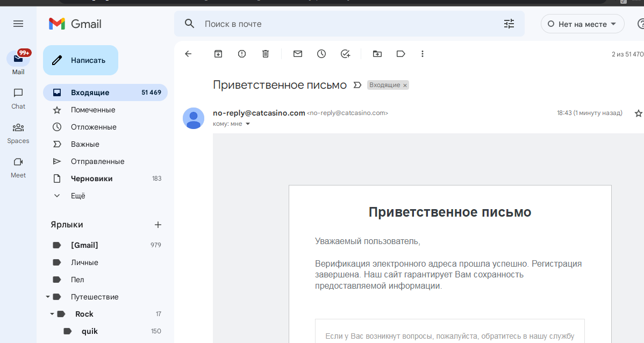Show recipient details via кому: мне arrow
The image size is (644, 343).
coord(247,123)
